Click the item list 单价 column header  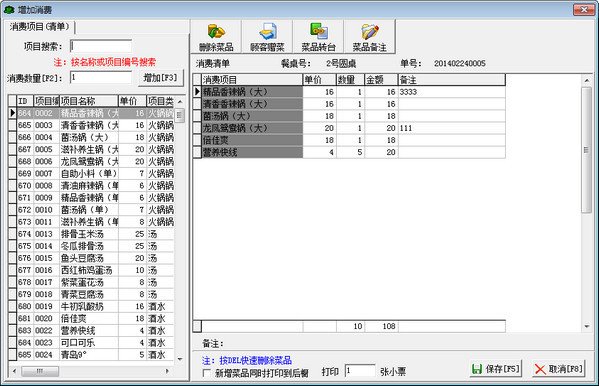(132, 101)
